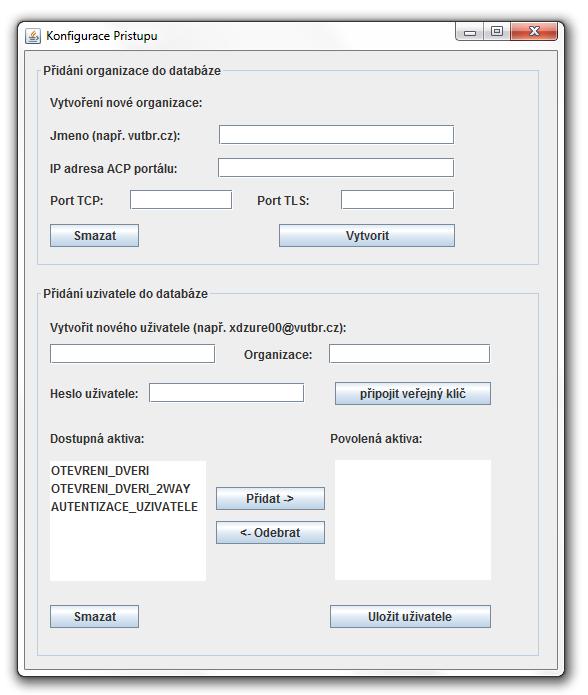Click Smazat in the organization section
This screenshot has width=588, height=695.
pyautogui.click(x=94, y=235)
